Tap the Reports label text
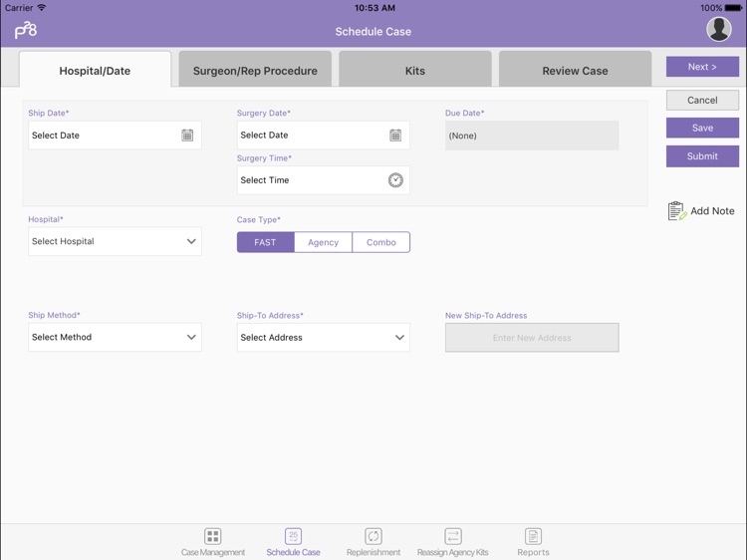747x560 pixels. (533, 552)
